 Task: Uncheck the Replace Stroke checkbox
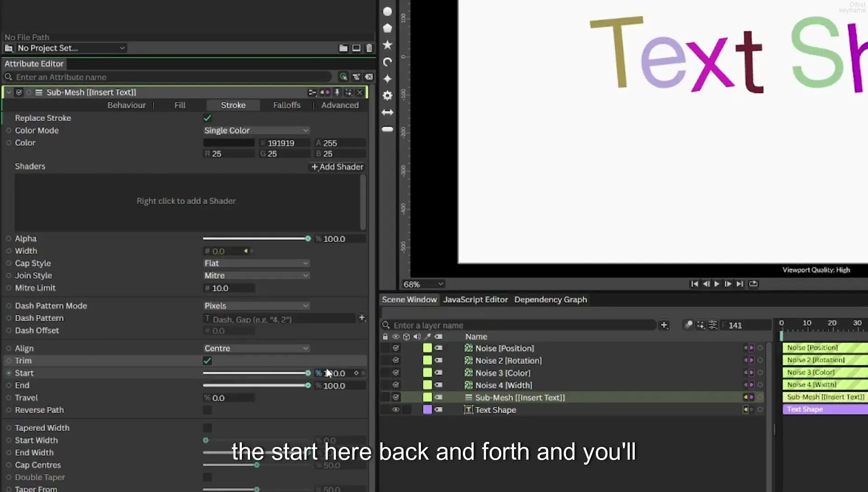click(208, 118)
